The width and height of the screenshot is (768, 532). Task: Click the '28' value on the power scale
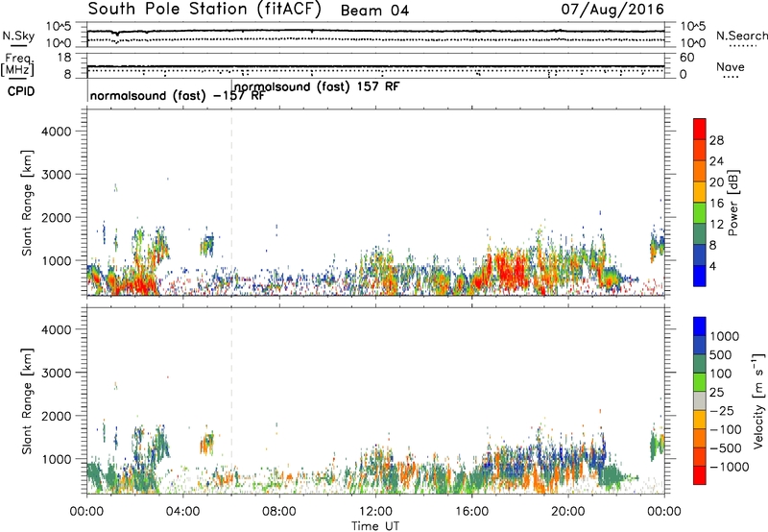[x=716, y=140]
